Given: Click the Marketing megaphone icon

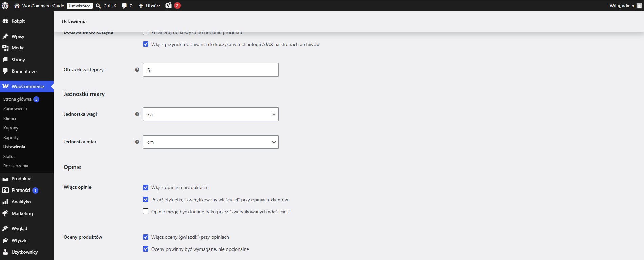Looking at the screenshot, I should tap(5, 213).
